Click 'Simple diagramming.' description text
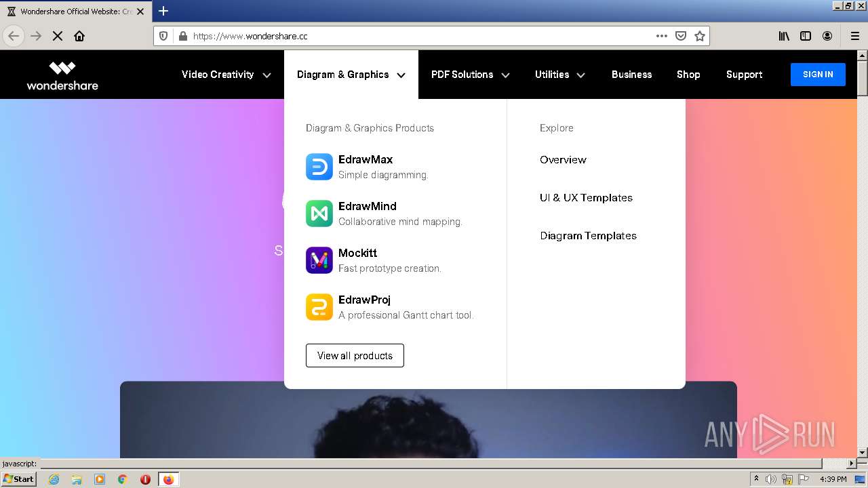 point(383,175)
